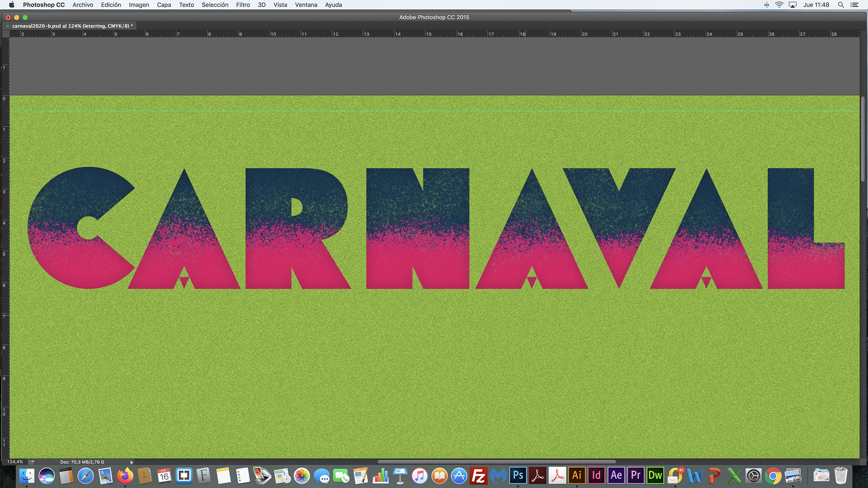The height and width of the screenshot is (488, 868).
Task: Open the Ventana menu
Action: pyautogui.click(x=306, y=5)
